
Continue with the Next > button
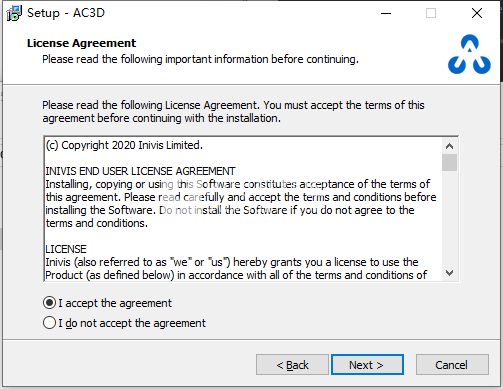[x=367, y=365]
